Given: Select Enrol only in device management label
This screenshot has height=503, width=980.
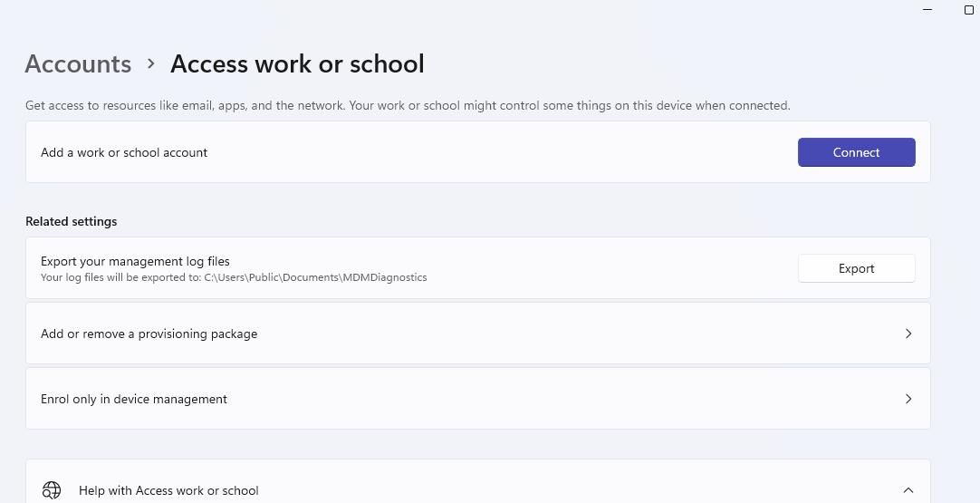Looking at the screenshot, I should tap(134, 399).
